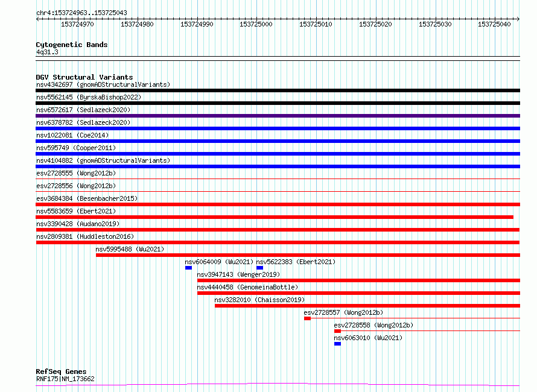Click the chr4:153724963..153725043 region label
Screen dimensions: 537x392
pos(81,13)
